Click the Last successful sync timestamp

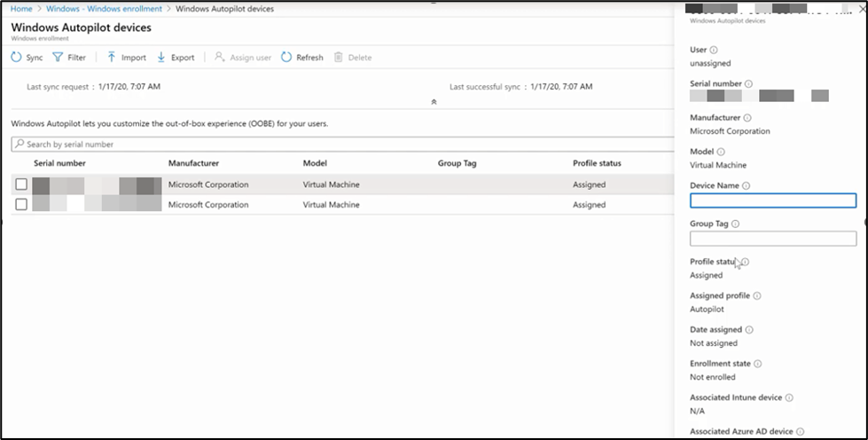[x=561, y=86]
